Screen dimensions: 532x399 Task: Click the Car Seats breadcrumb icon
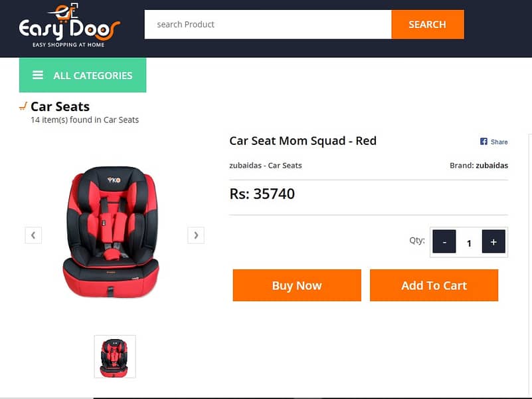(22, 106)
